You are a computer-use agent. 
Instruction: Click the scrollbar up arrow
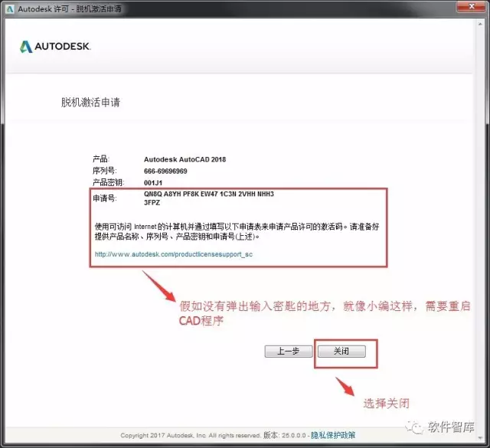click(480, 24)
